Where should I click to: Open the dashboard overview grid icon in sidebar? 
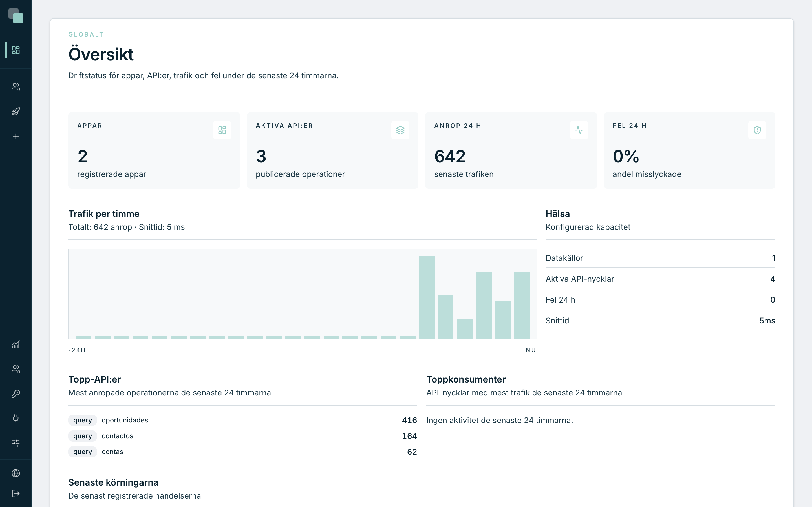pos(16,50)
